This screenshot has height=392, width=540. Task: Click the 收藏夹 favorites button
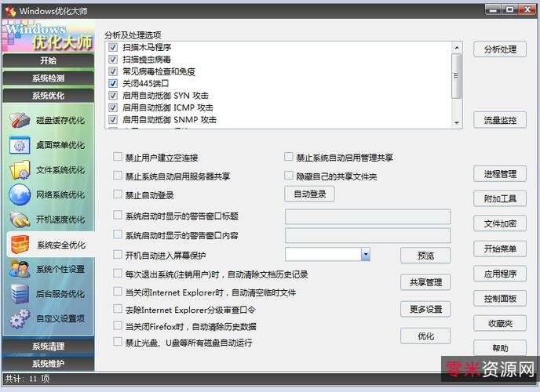(x=500, y=323)
